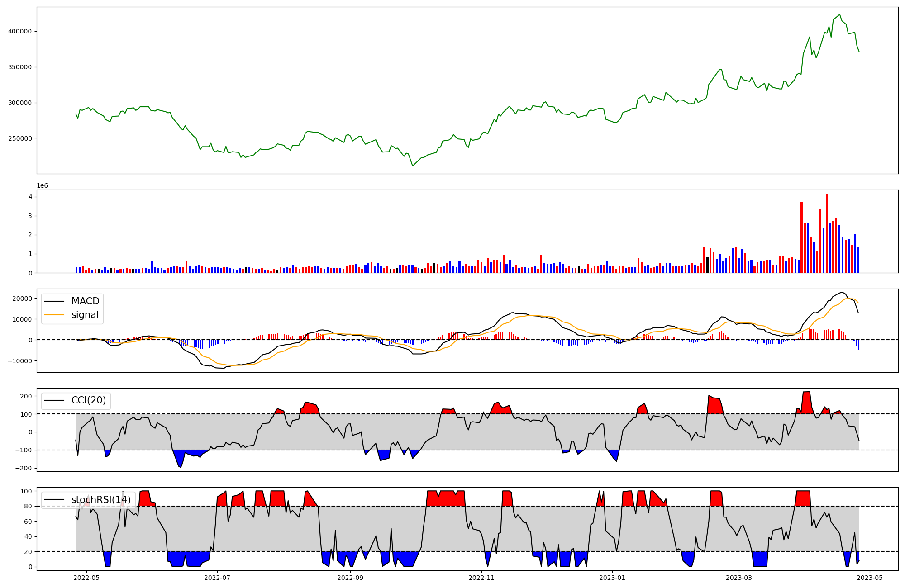Viewport: 905px width, 588px height.
Task: Click the highest peak of the green price line
Action: pyautogui.click(x=840, y=14)
